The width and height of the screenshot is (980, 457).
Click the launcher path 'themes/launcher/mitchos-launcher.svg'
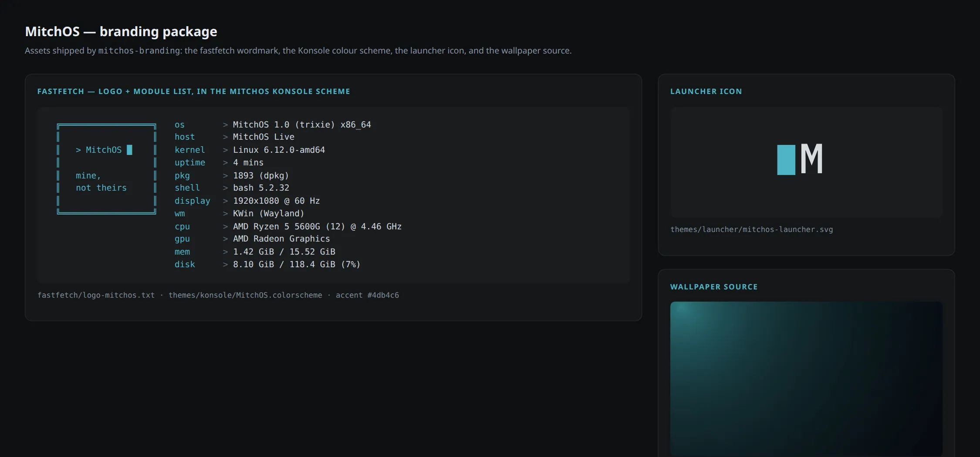tap(751, 229)
